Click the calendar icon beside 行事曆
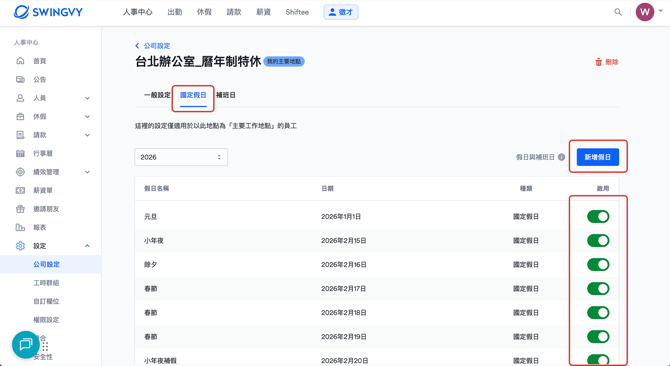This screenshot has width=670, height=366. pyautogui.click(x=20, y=153)
